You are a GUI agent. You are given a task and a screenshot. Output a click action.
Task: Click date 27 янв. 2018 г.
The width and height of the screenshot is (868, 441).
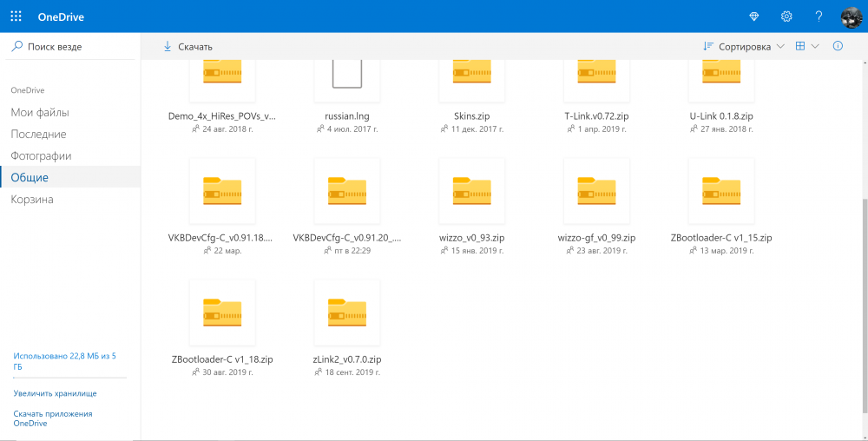point(727,129)
